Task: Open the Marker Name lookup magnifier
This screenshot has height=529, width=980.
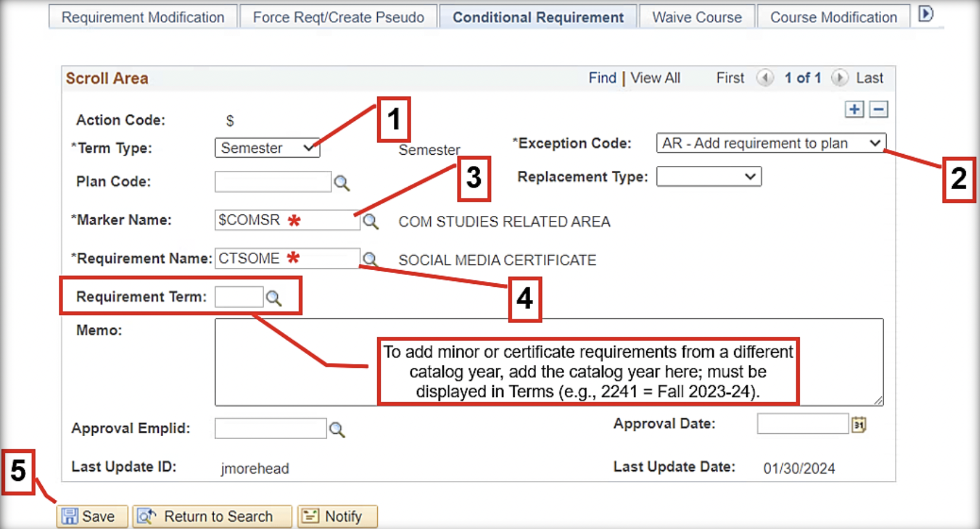Action: pos(371,222)
